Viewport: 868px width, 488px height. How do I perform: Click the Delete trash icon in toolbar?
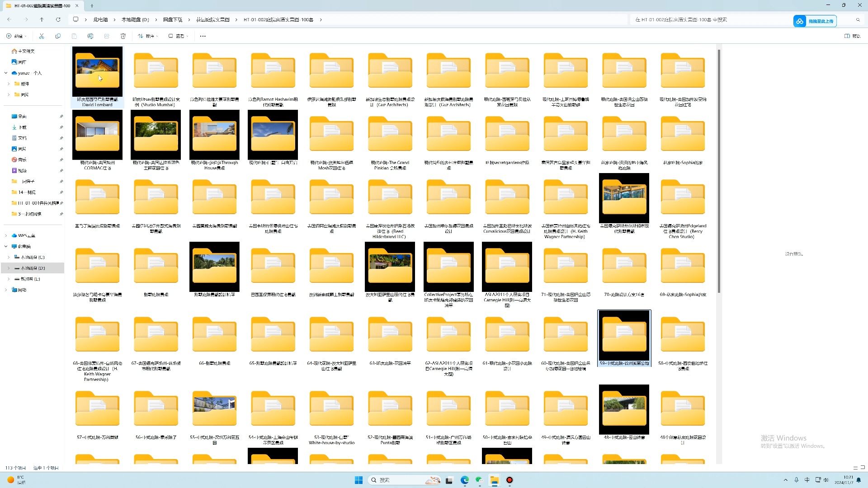pyautogui.click(x=123, y=36)
